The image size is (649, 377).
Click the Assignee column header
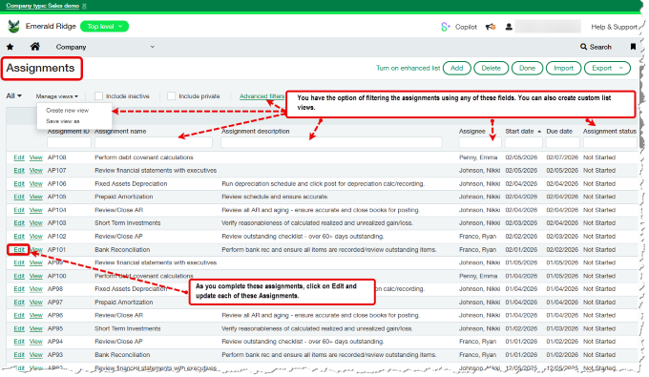click(x=472, y=131)
